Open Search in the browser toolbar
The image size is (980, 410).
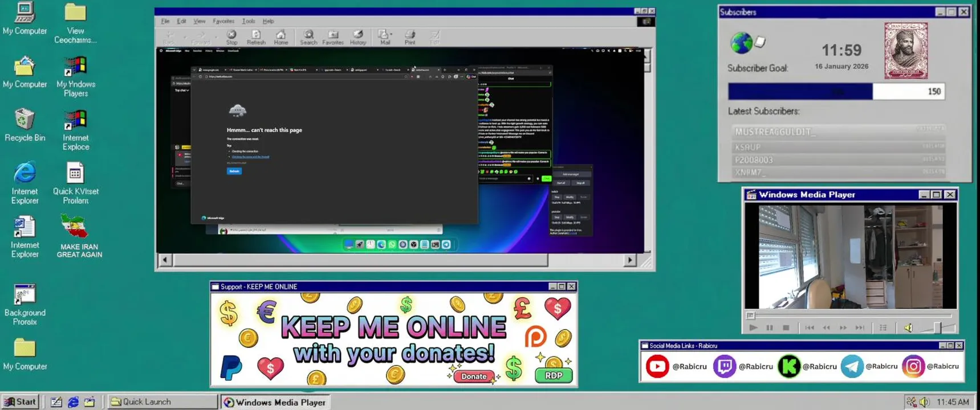(x=308, y=38)
